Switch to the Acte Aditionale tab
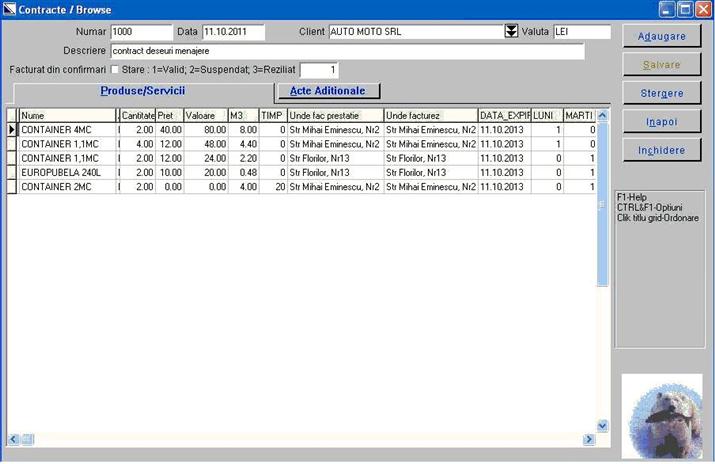The height and width of the screenshot is (464, 715). pyautogui.click(x=328, y=91)
